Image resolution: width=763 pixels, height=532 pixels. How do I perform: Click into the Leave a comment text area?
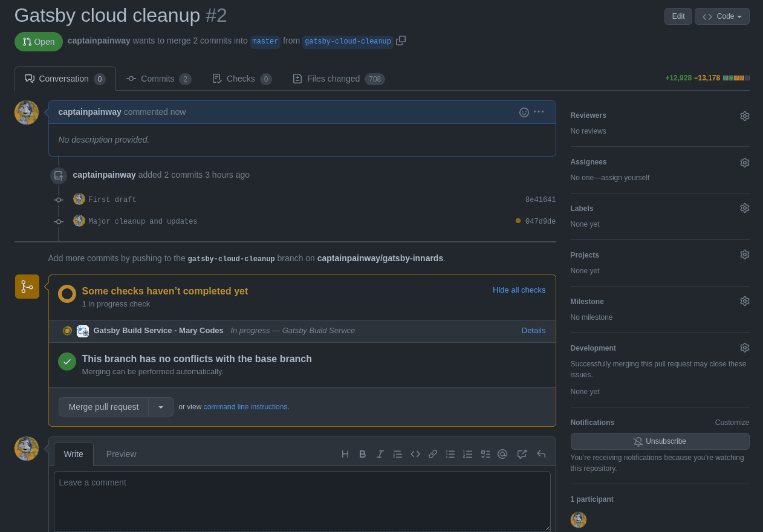pyautogui.click(x=302, y=501)
